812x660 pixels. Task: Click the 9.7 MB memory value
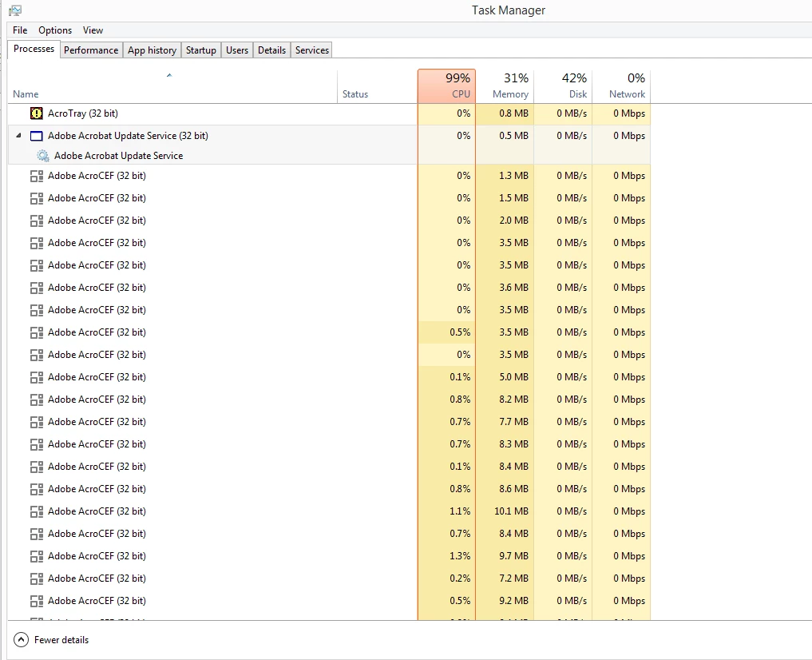pos(513,556)
